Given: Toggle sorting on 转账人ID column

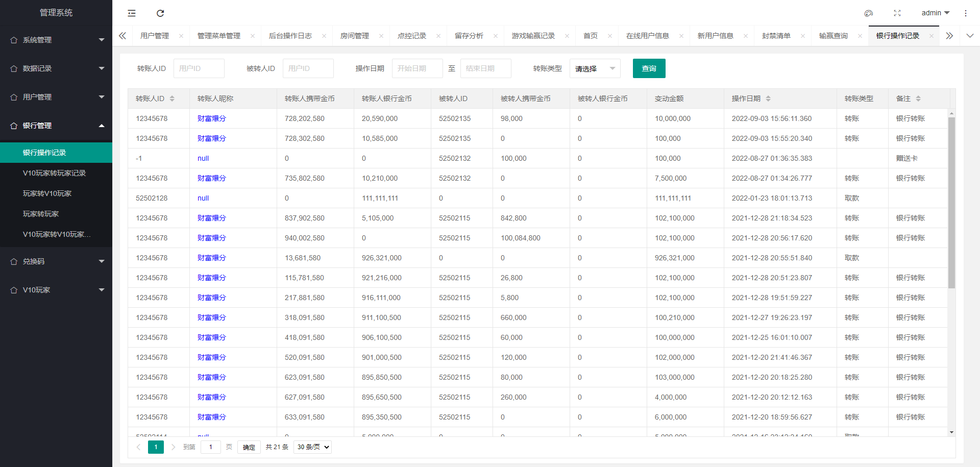Looking at the screenshot, I should point(172,99).
